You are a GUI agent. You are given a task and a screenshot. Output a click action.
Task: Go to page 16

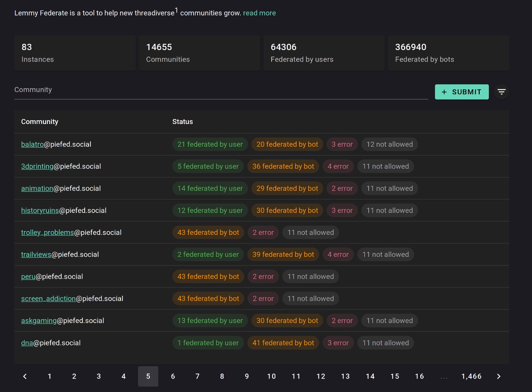[419, 376]
